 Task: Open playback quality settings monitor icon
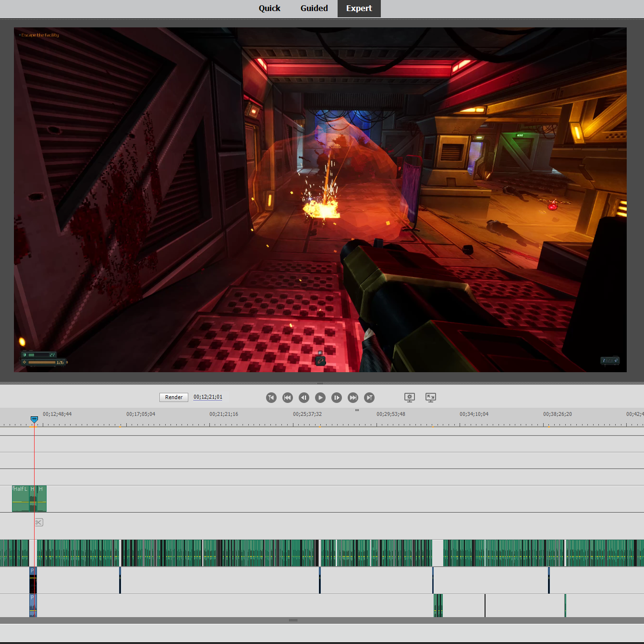click(x=410, y=397)
